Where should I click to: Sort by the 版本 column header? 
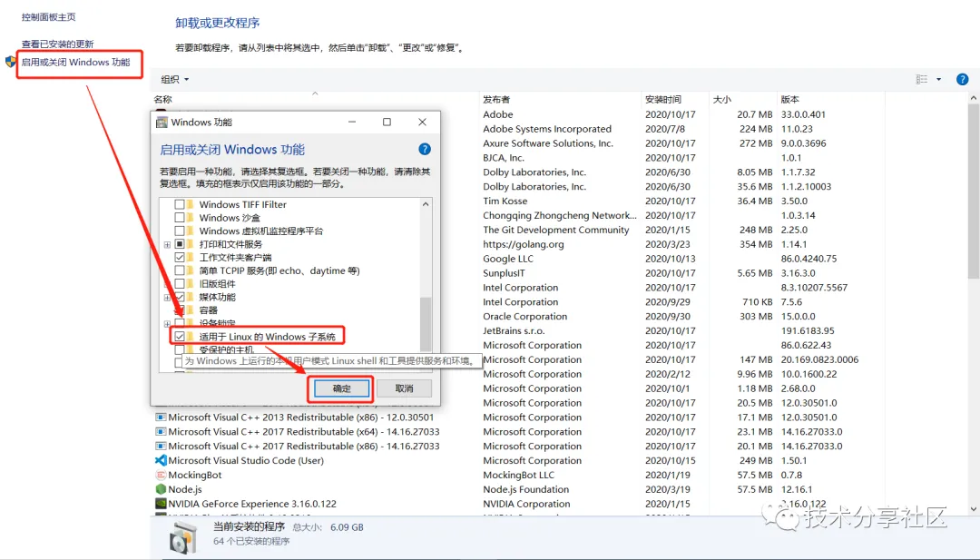830,99
